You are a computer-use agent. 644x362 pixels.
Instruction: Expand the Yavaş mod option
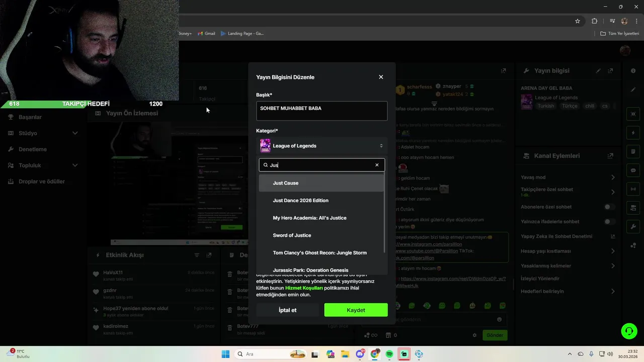(x=568, y=177)
